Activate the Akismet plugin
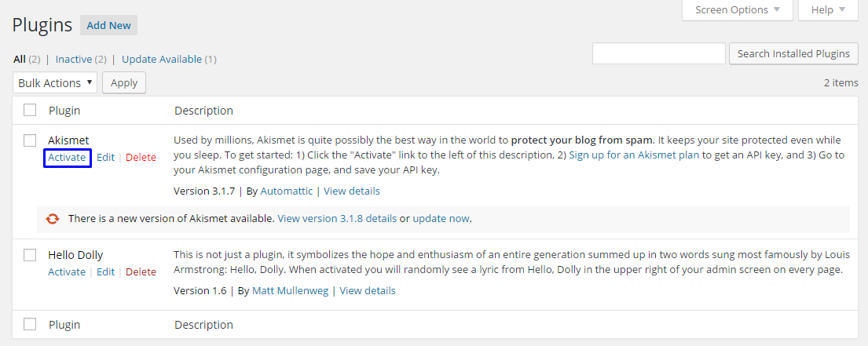 click(x=67, y=157)
